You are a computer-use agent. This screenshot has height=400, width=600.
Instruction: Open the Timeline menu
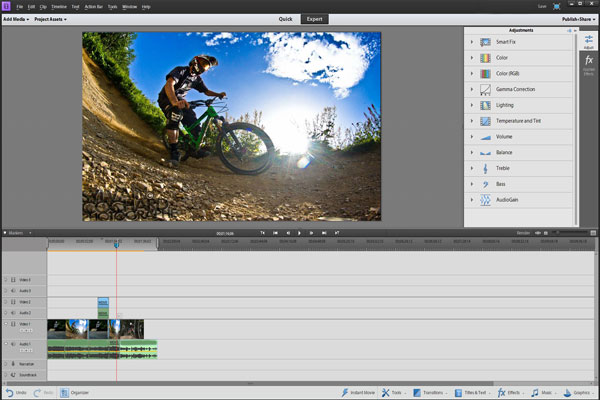pos(59,7)
